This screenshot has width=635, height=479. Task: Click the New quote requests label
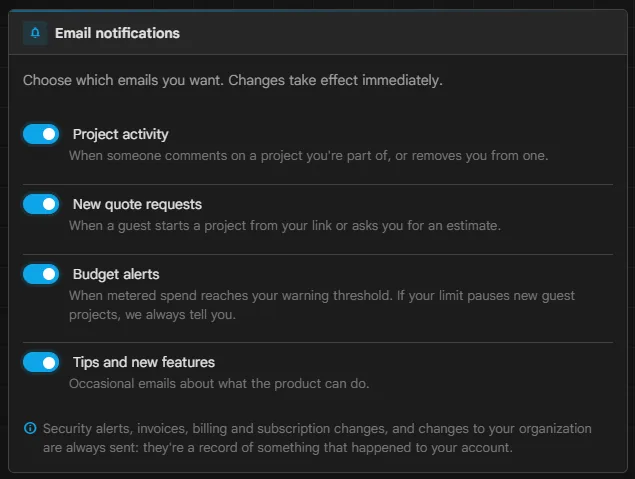tap(137, 204)
